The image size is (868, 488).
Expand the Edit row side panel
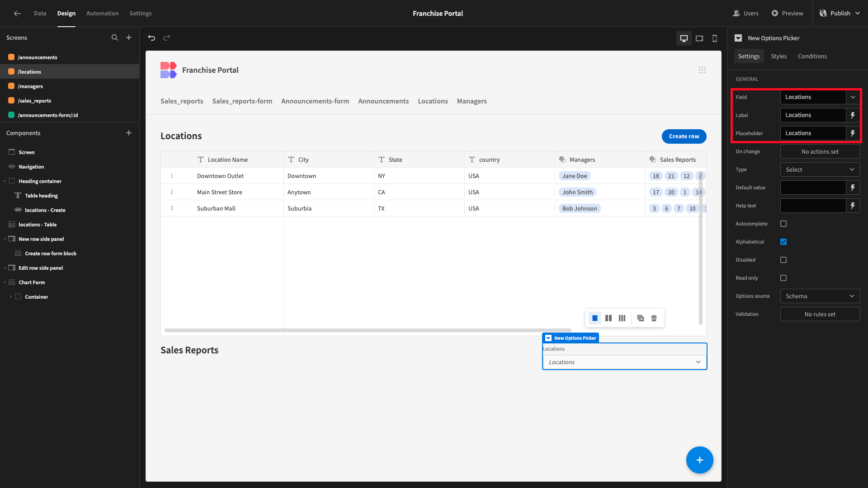click(5, 268)
